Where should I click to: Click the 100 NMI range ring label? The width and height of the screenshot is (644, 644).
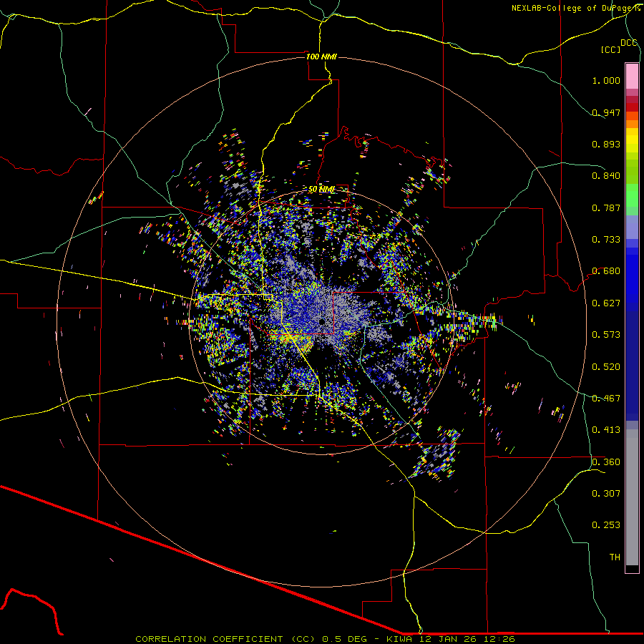pos(321,57)
